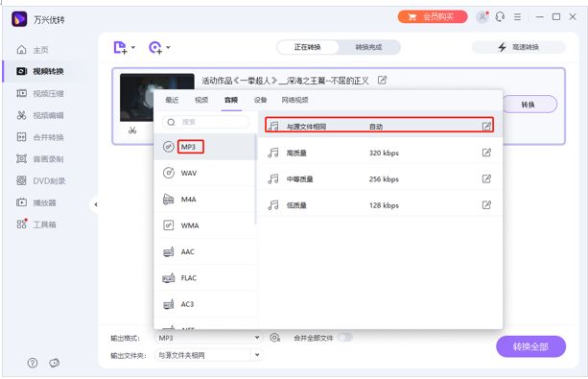
Task: Open the hamburger menu icon
Action: pos(518,17)
